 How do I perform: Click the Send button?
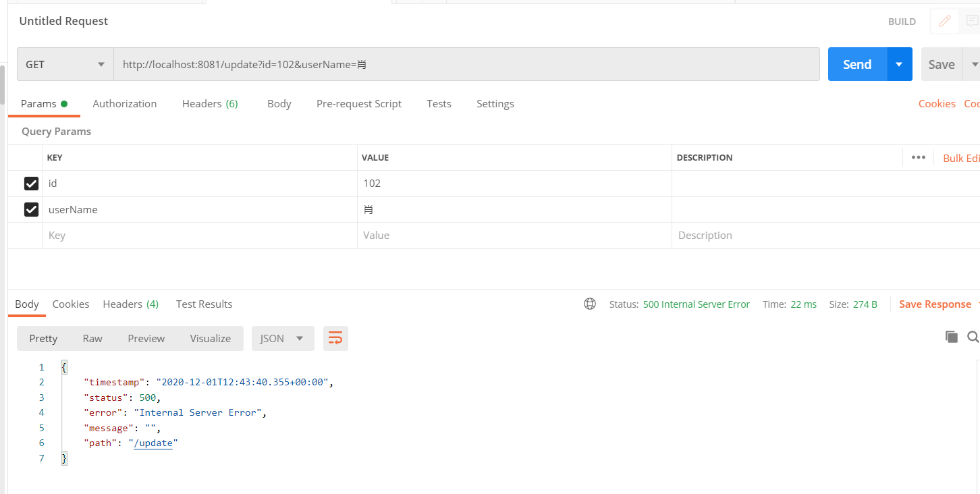[x=856, y=63]
